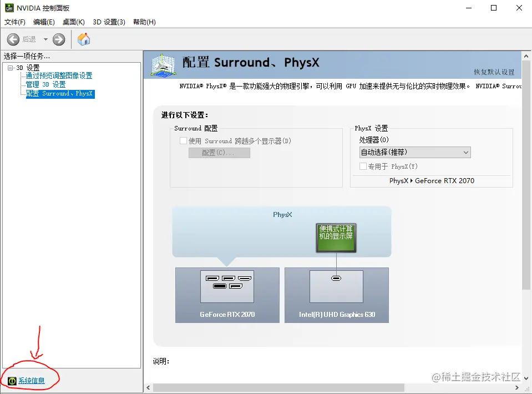Click the vertical scrollbar down arrow
This screenshot has width=532, height=394.
click(x=526, y=378)
